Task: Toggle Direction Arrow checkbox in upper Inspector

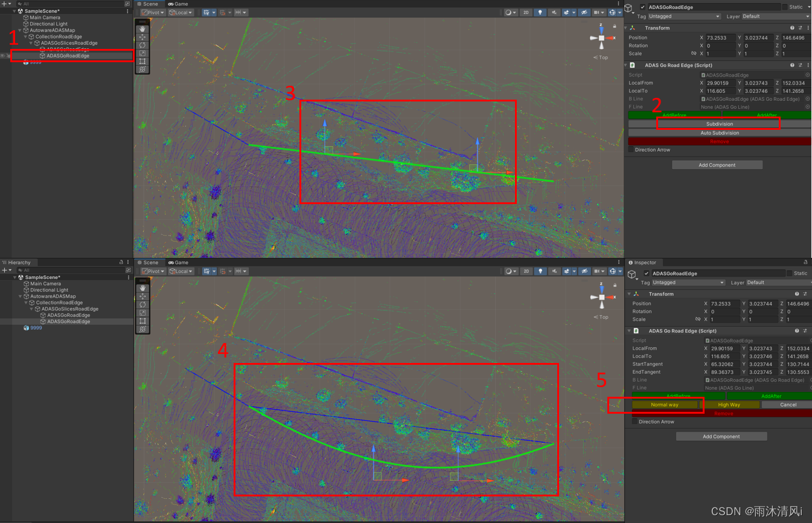Action: point(631,150)
